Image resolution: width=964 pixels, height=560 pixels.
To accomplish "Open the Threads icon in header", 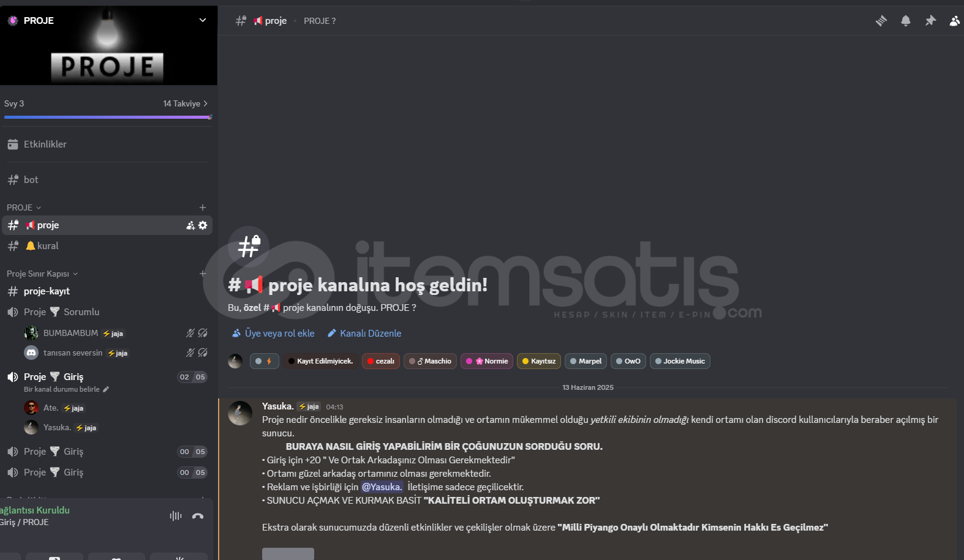I will (881, 21).
